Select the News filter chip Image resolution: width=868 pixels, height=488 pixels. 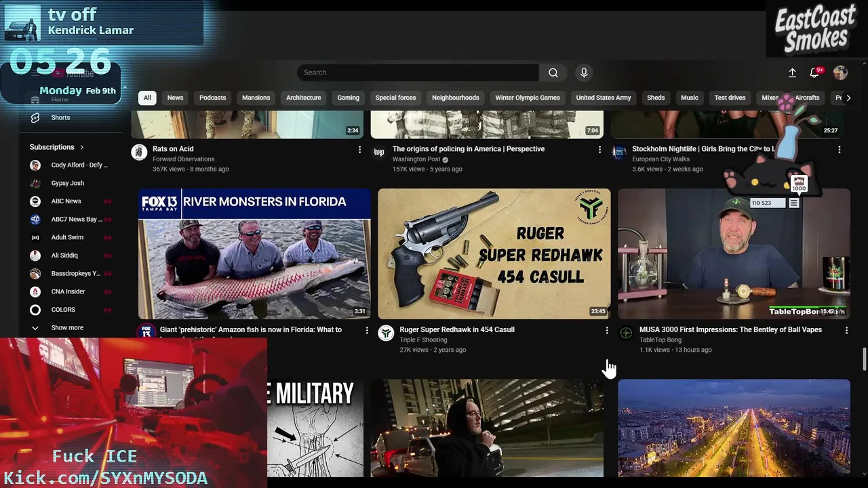(175, 98)
